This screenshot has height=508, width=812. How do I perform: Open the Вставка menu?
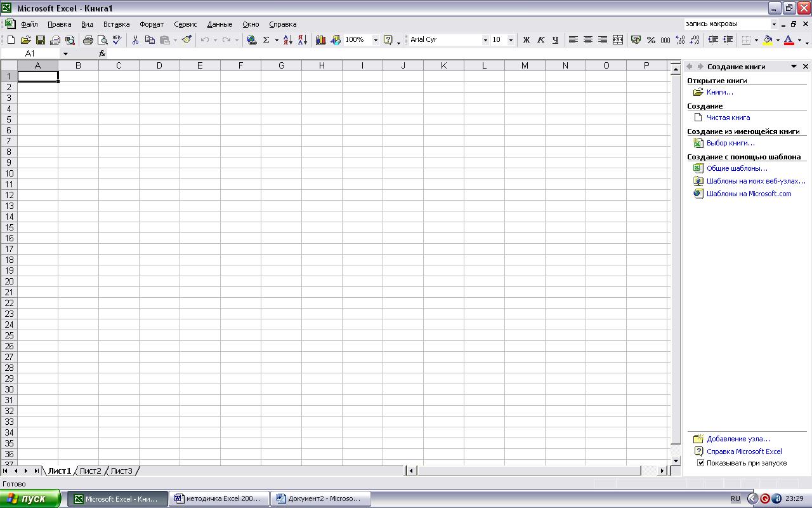tap(116, 24)
